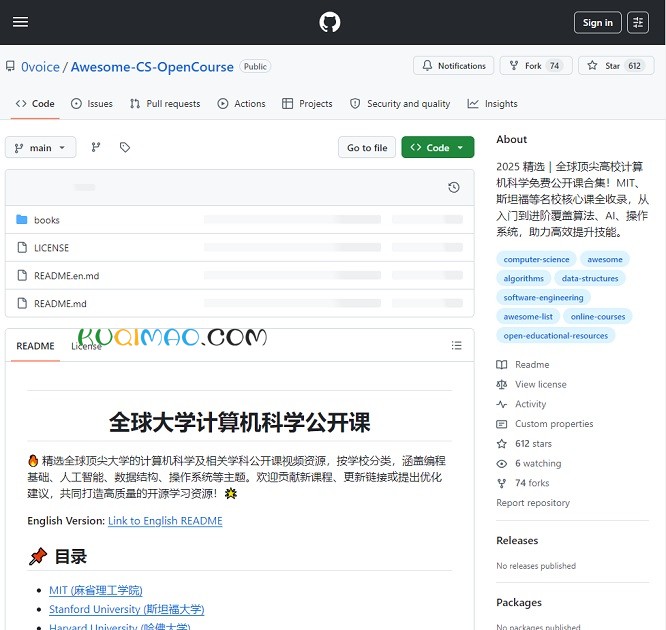Screen dimensions: 666x630
Task: Open the Packages heading link
Action: tap(519, 603)
